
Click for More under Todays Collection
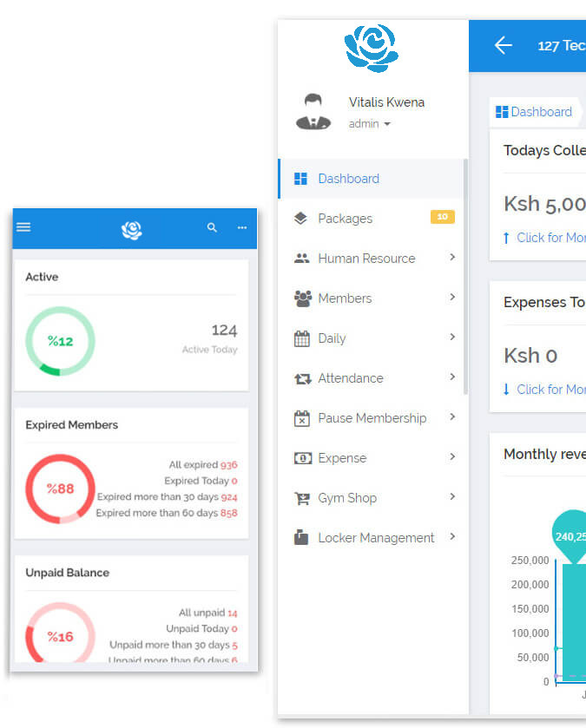[x=551, y=238]
